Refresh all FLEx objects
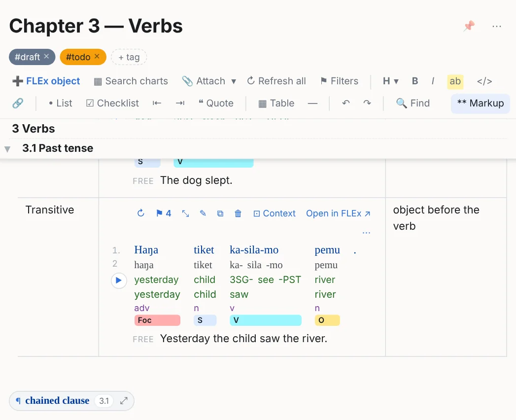The height and width of the screenshot is (420, 516). click(x=276, y=81)
